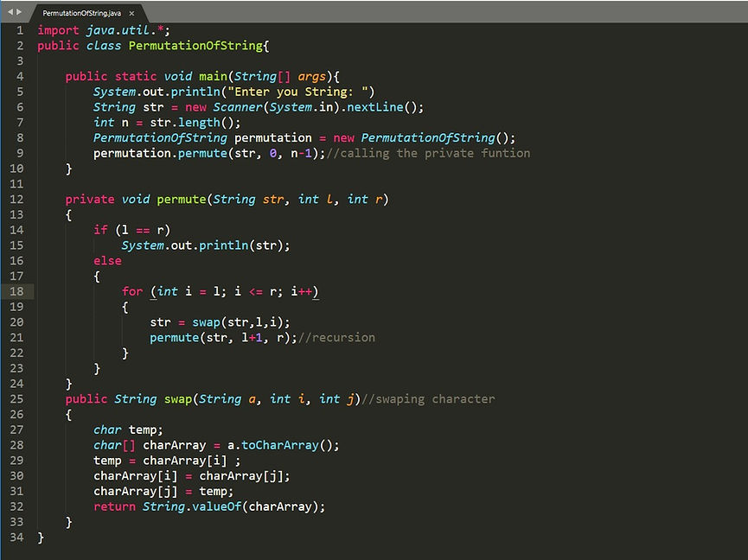The width and height of the screenshot is (748, 560).
Task: Click line number 4 in gutter
Action: (20, 76)
